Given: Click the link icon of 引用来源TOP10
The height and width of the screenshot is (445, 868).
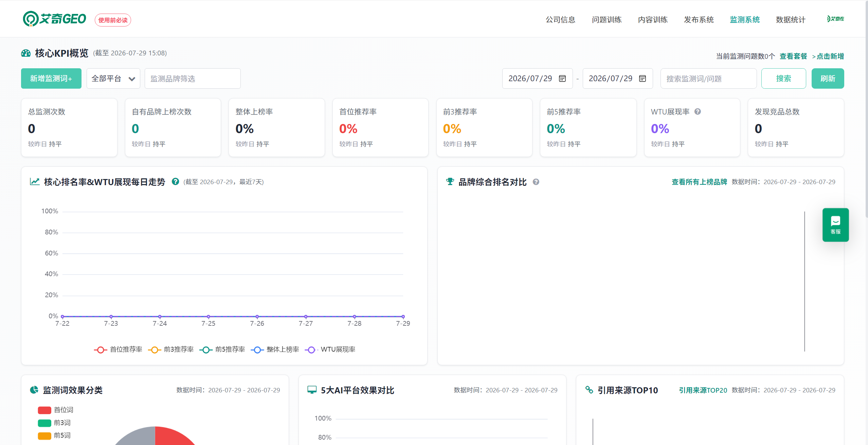Looking at the screenshot, I should point(589,390).
